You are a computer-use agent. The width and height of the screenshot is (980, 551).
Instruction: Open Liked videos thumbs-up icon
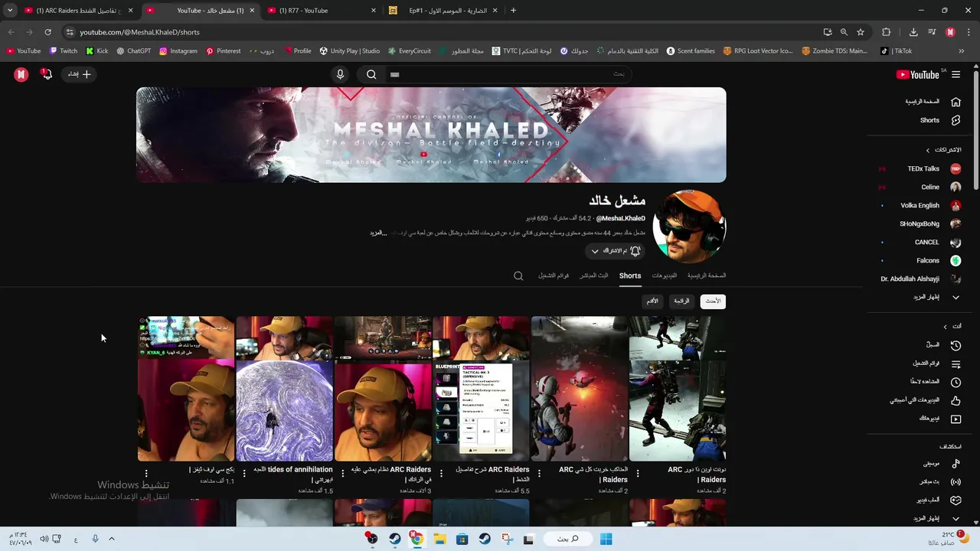point(955,400)
